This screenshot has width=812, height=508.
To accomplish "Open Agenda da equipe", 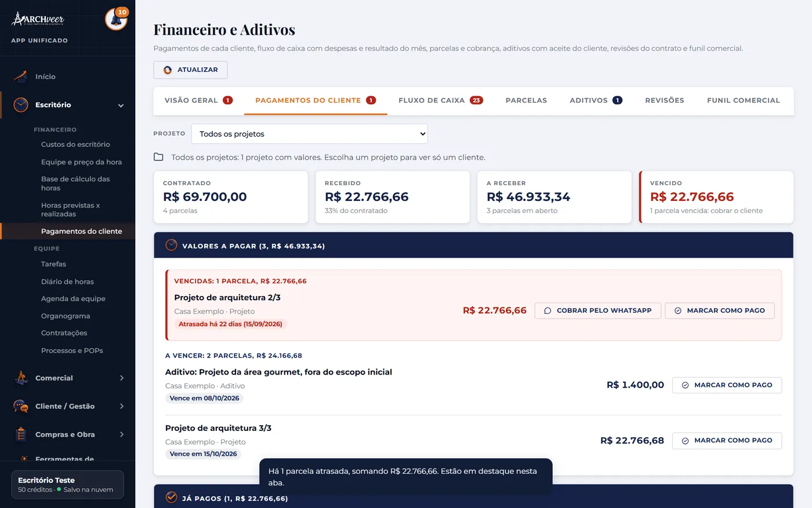I will click(x=73, y=298).
